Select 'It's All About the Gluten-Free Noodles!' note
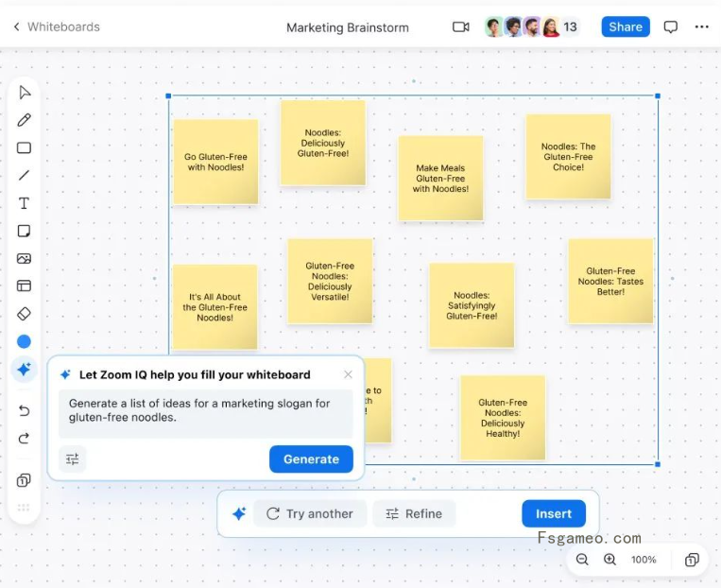 click(x=215, y=307)
